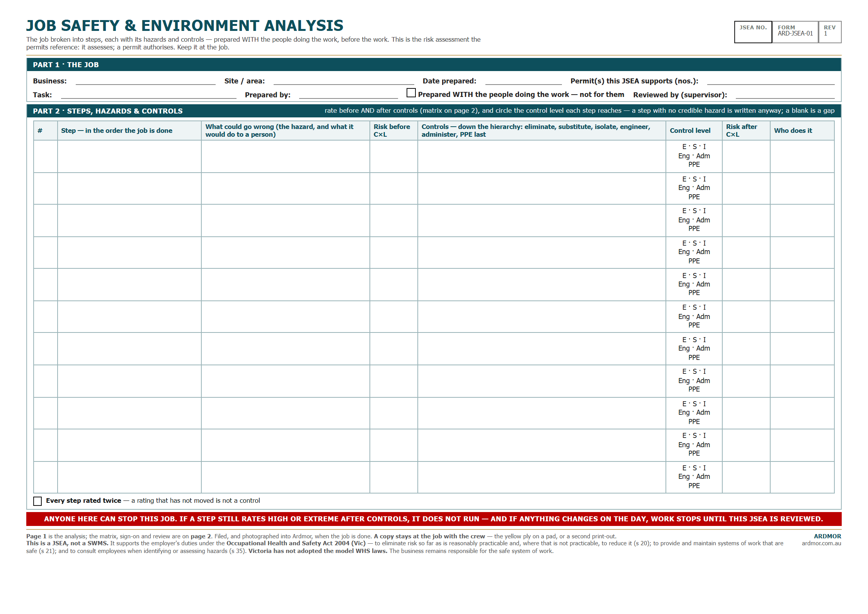This screenshot has width=868, height=614.
Task: Click the 'JOB SAFETY & ENVIRONMENT ANALYSIS' title
Action: [x=185, y=26]
